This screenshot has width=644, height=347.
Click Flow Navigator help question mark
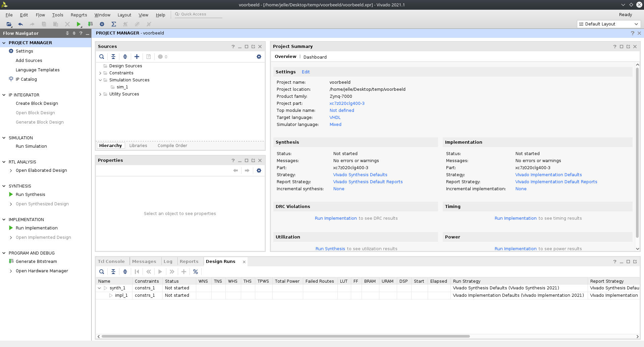tap(81, 33)
